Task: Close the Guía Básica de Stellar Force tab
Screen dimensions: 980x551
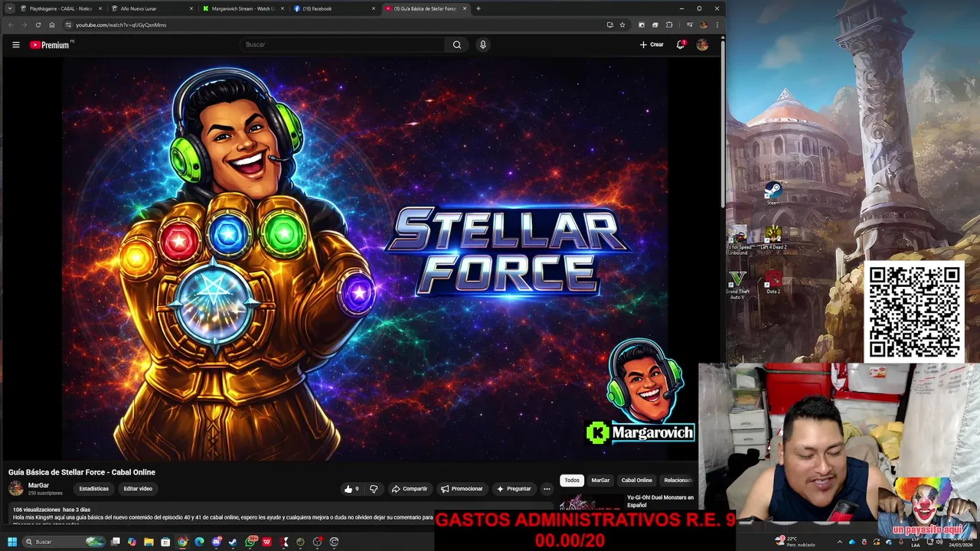Action: 464,8
